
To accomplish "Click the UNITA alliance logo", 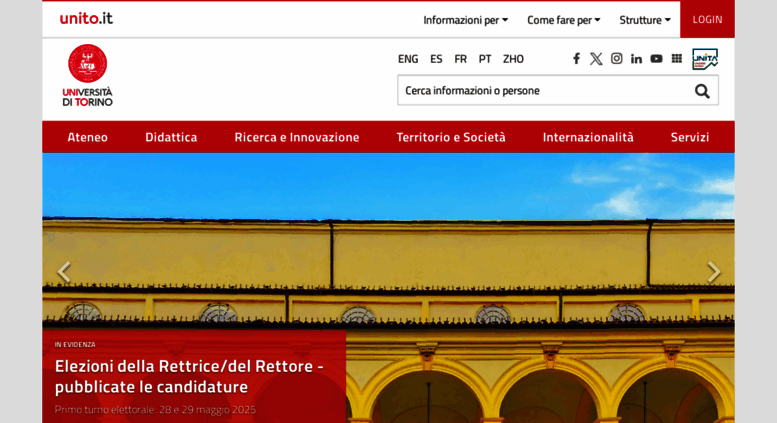I will [705, 59].
